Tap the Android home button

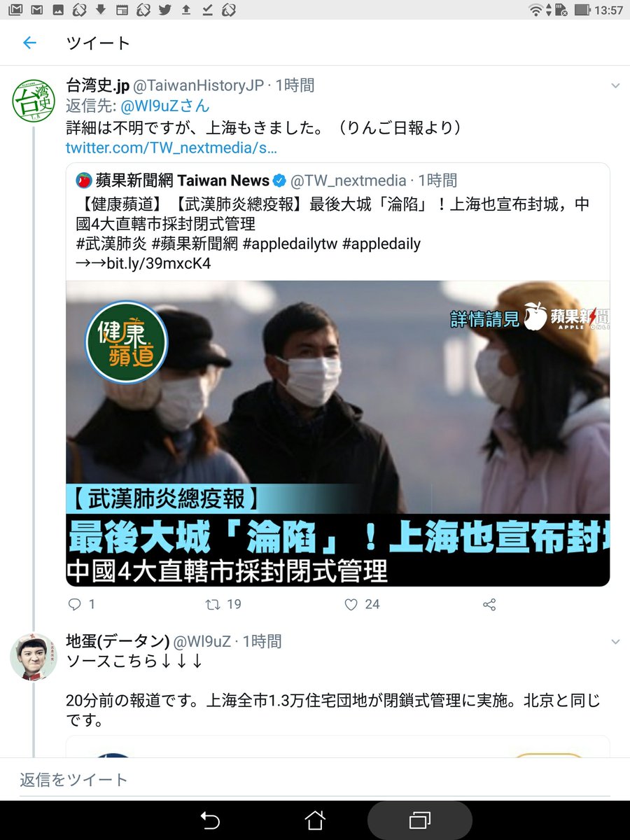(x=315, y=820)
